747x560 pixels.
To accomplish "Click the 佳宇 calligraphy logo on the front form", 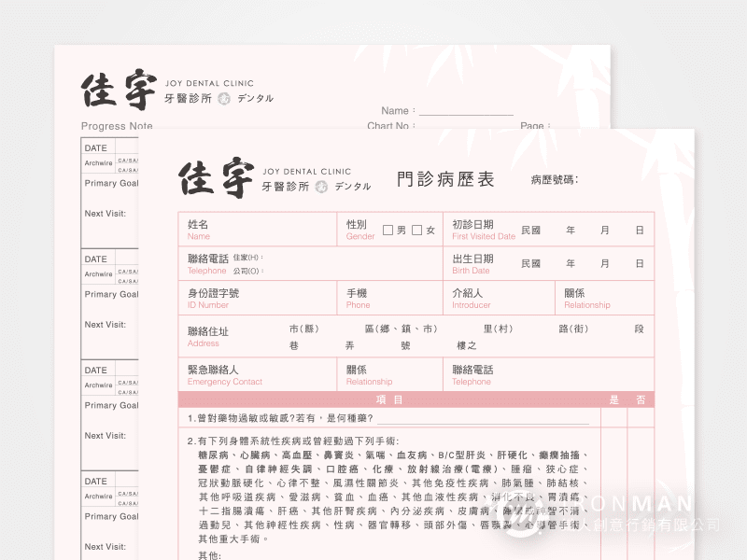I will pyautogui.click(x=217, y=177).
